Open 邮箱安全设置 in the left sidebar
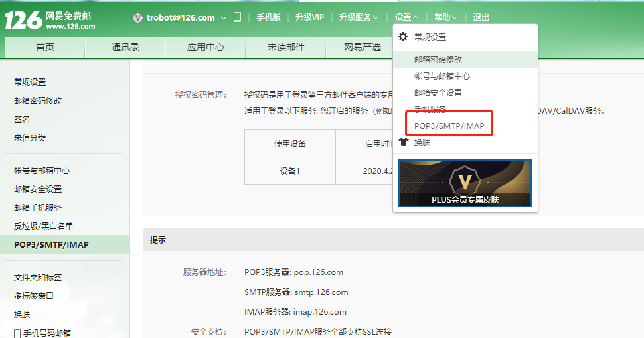This screenshot has height=338, width=644. pos(38,189)
